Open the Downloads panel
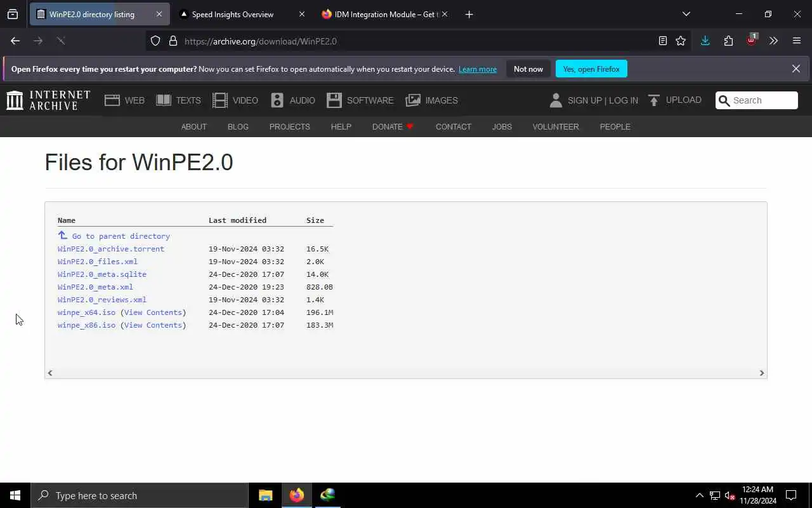This screenshot has width=812, height=508. pyautogui.click(x=705, y=41)
